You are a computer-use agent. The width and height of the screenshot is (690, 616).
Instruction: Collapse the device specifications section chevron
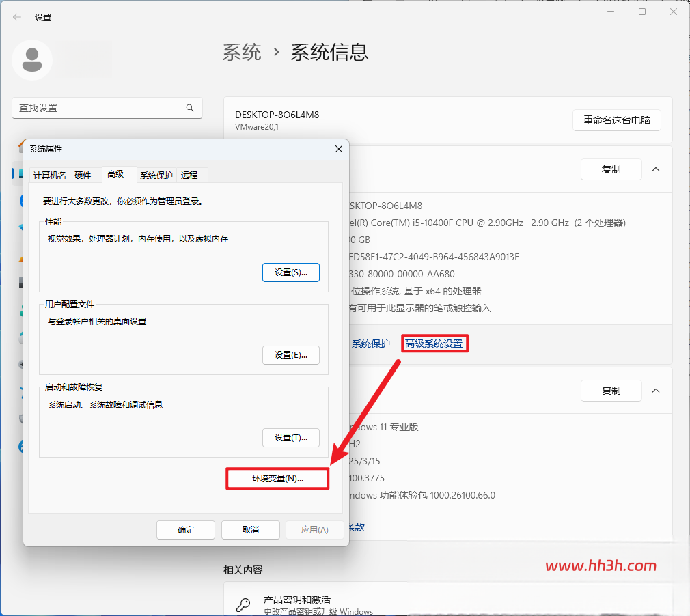click(656, 169)
